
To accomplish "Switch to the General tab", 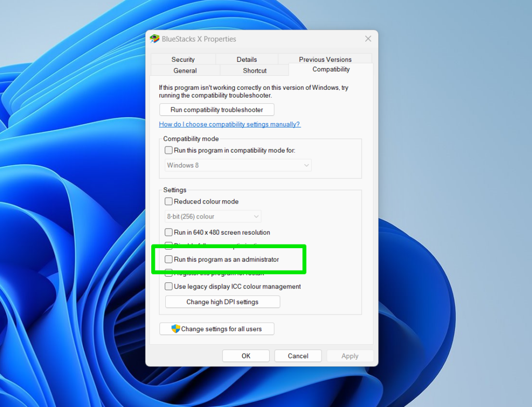I will [x=185, y=70].
